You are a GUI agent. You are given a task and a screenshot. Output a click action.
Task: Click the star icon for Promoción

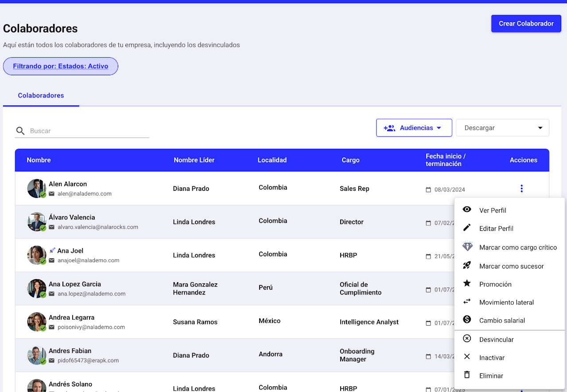click(467, 283)
